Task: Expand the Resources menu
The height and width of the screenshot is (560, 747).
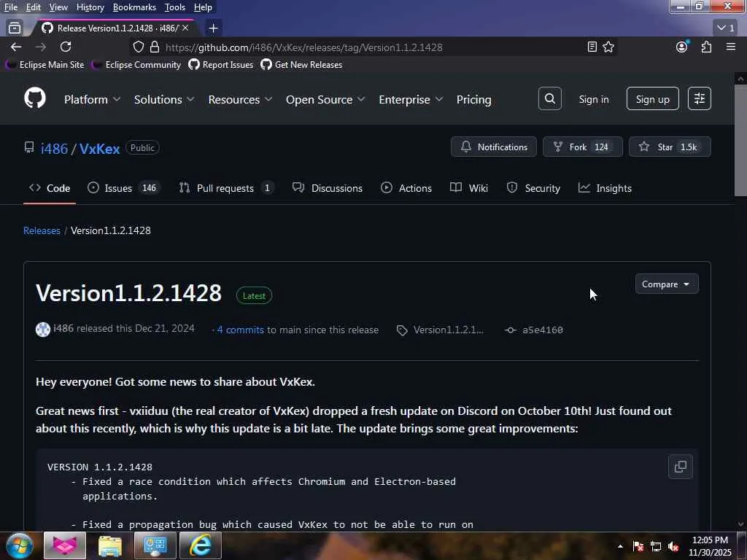Action: [240, 99]
